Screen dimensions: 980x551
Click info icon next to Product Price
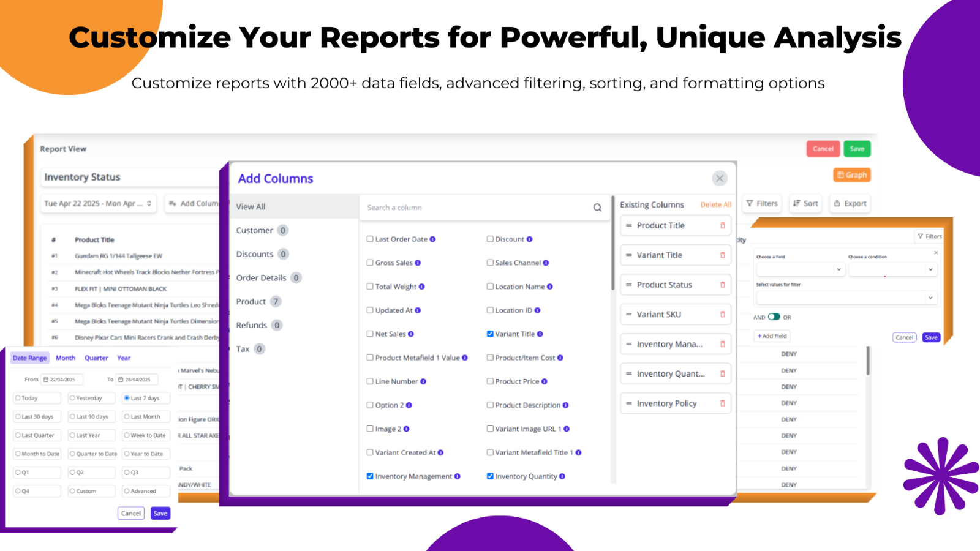coord(545,381)
